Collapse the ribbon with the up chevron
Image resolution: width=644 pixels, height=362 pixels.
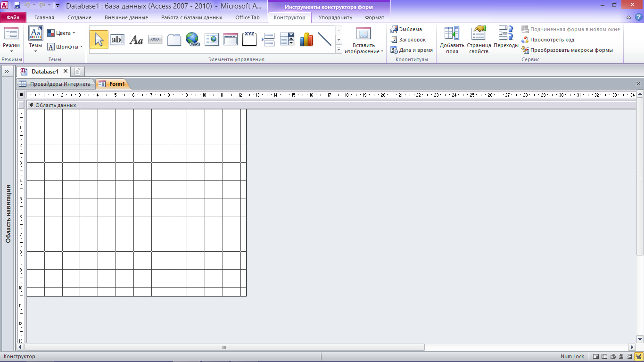click(629, 17)
